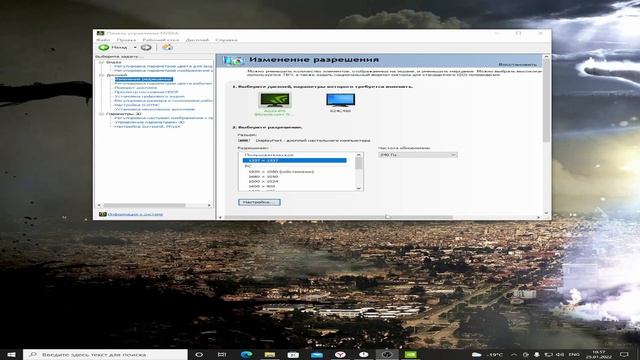
Task: Click the Изменение разрешения header icon
Action: [233, 60]
